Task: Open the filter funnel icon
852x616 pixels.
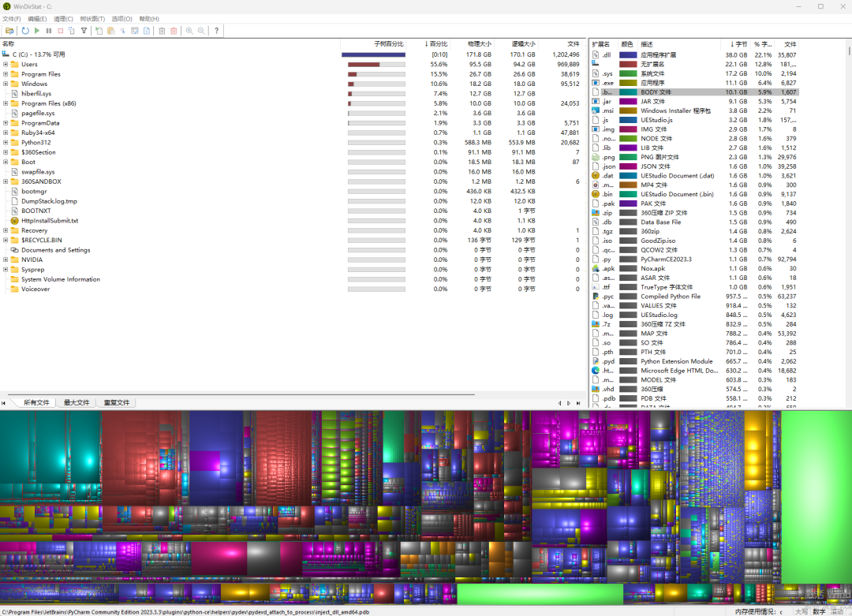Action: pos(84,31)
